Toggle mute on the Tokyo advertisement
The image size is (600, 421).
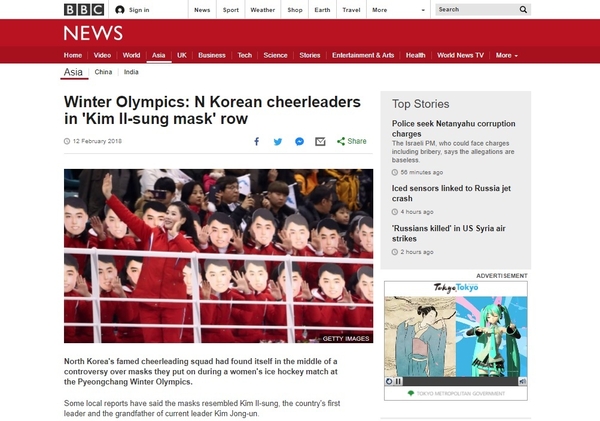(522, 381)
